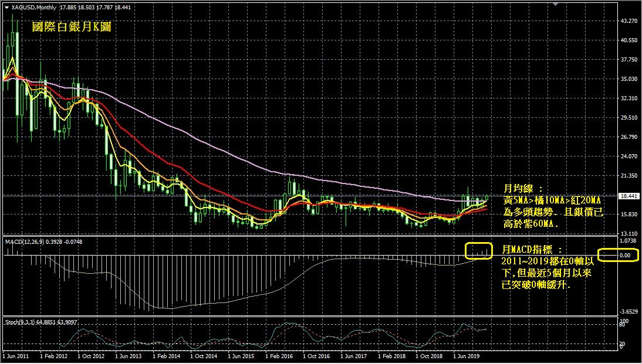Click the 37.750 price axis label

tap(629, 59)
